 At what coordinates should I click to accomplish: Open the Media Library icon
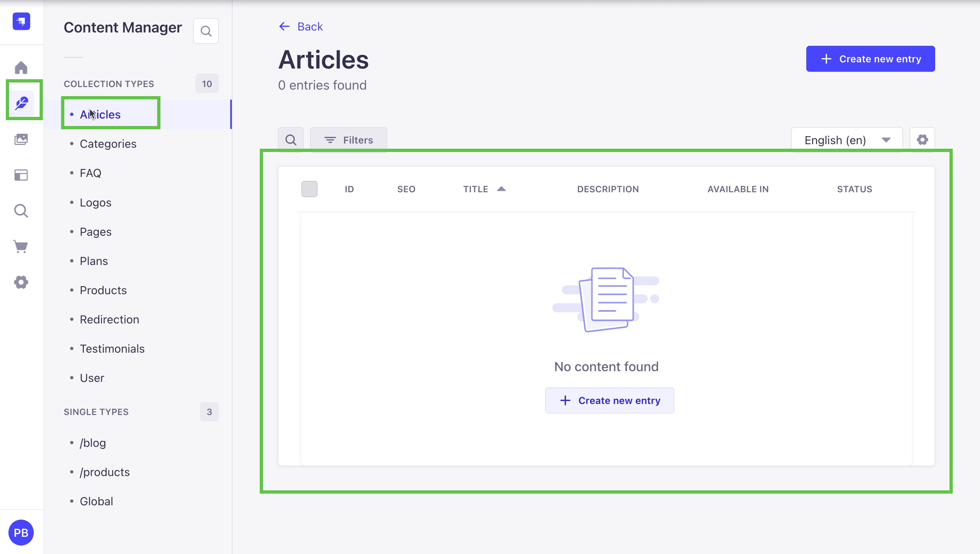coord(21,139)
